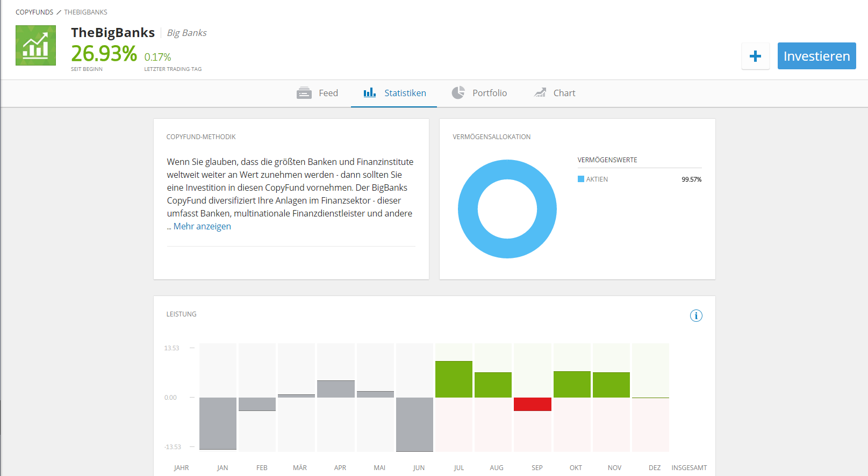The image size is (868, 476).
Task: Click the plus add-to-watchlist button
Action: click(x=755, y=56)
